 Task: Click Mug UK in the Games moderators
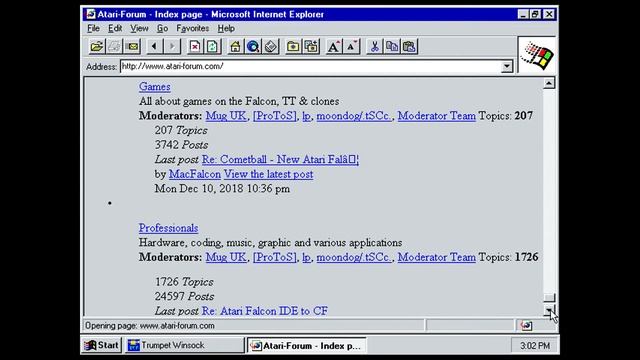[x=226, y=116]
